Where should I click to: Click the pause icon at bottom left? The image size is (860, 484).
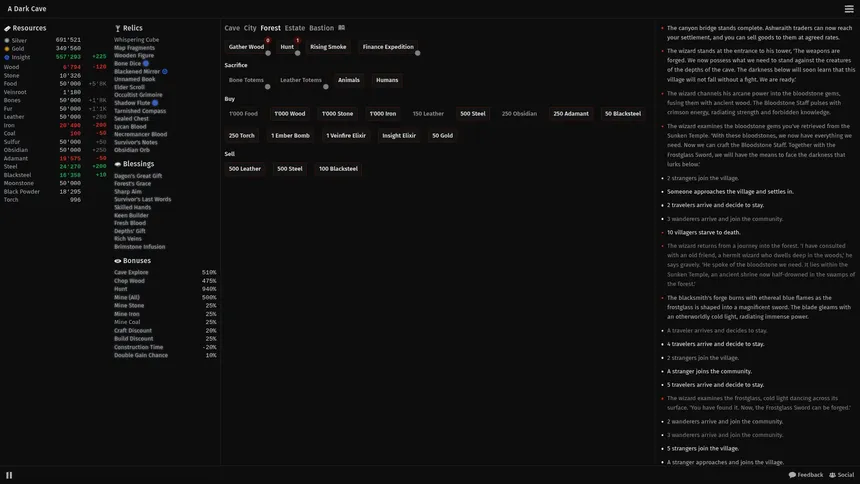9,475
